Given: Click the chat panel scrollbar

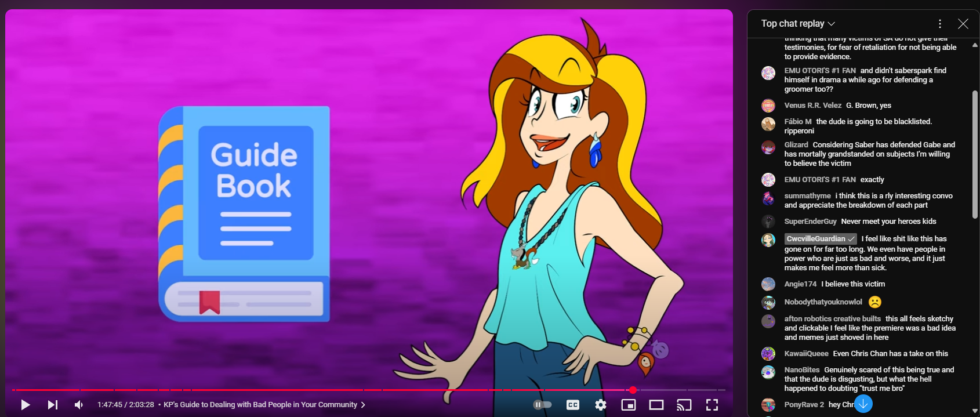Looking at the screenshot, I should pos(975,154).
